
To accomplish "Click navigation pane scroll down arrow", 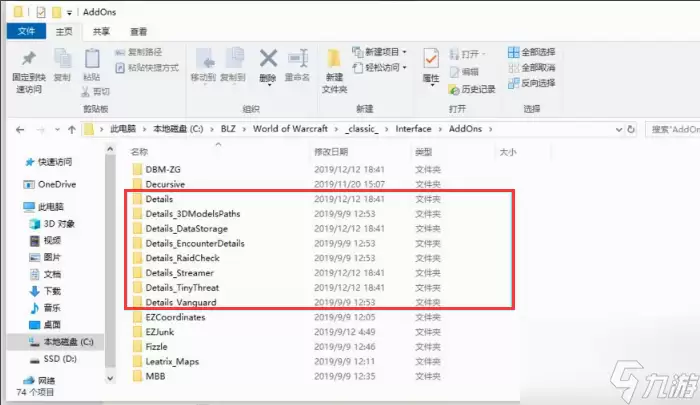I will [x=110, y=379].
